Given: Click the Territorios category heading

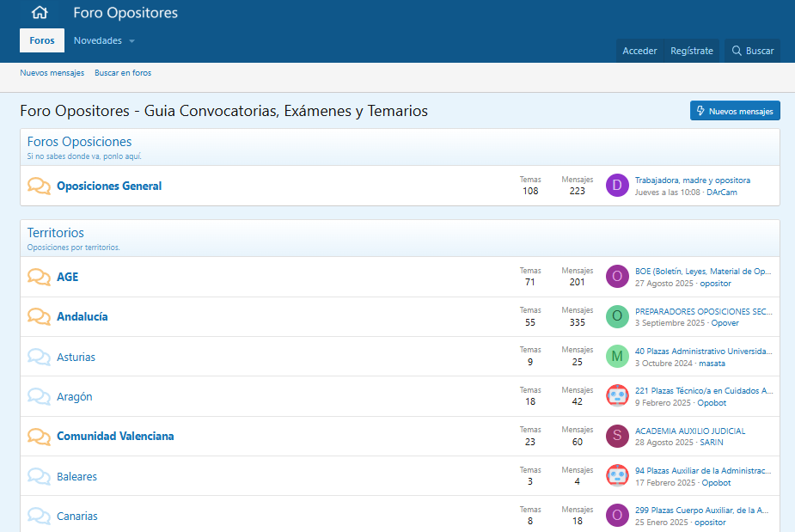Looking at the screenshot, I should coord(56,233).
